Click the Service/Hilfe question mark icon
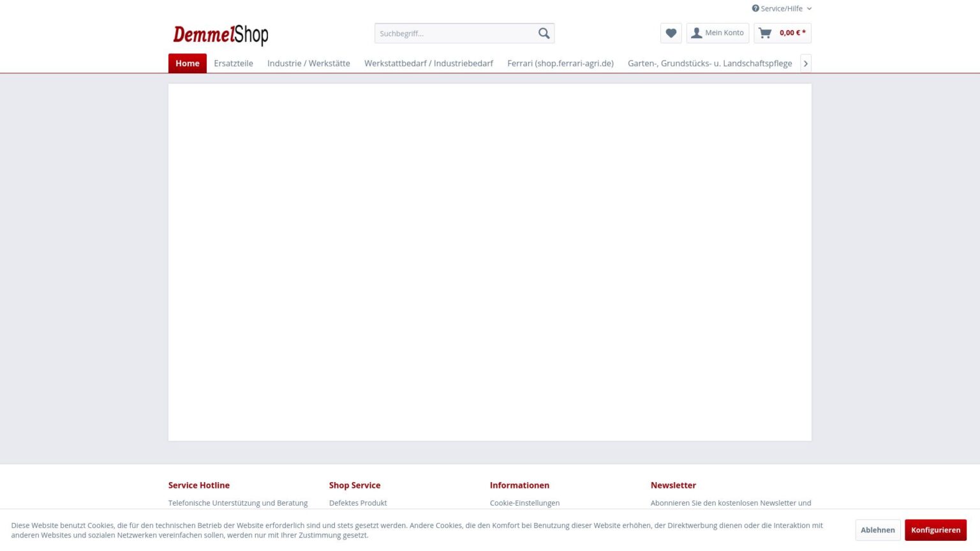The width and height of the screenshot is (980, 551). 755,9
